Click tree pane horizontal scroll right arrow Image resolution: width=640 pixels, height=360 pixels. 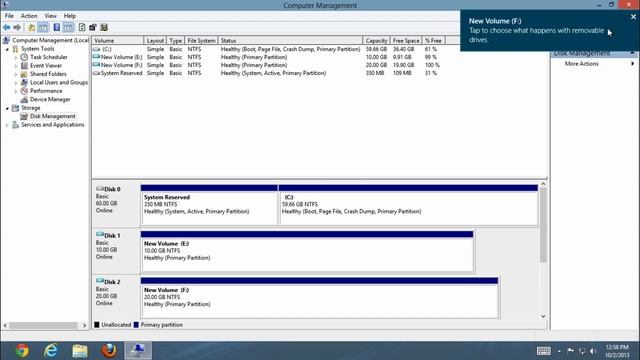(x=84, y=325)
